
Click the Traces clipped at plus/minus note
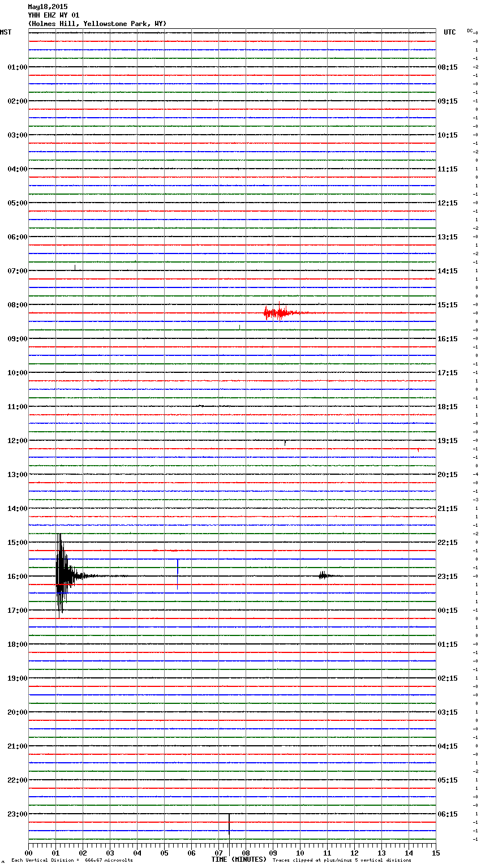click(x=342, y=861)
